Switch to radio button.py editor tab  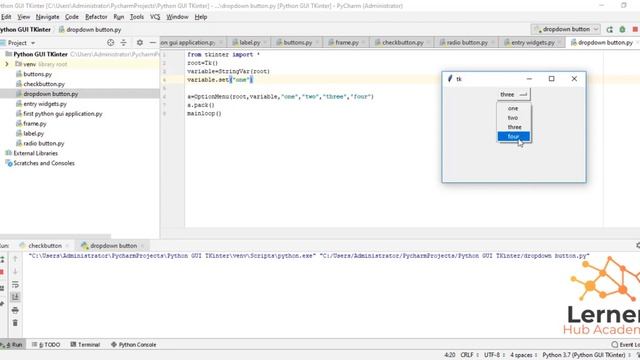[466, 42]
